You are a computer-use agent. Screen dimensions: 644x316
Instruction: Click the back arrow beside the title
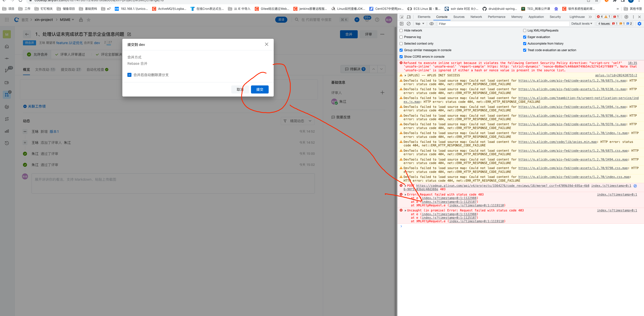pyautogui.click(x=27, y=34)
